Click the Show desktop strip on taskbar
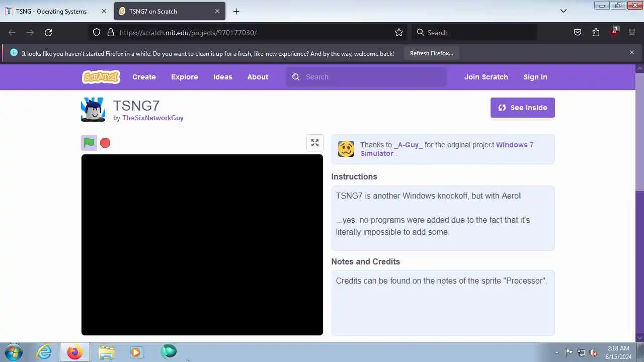644x362 pixels. 640,352
